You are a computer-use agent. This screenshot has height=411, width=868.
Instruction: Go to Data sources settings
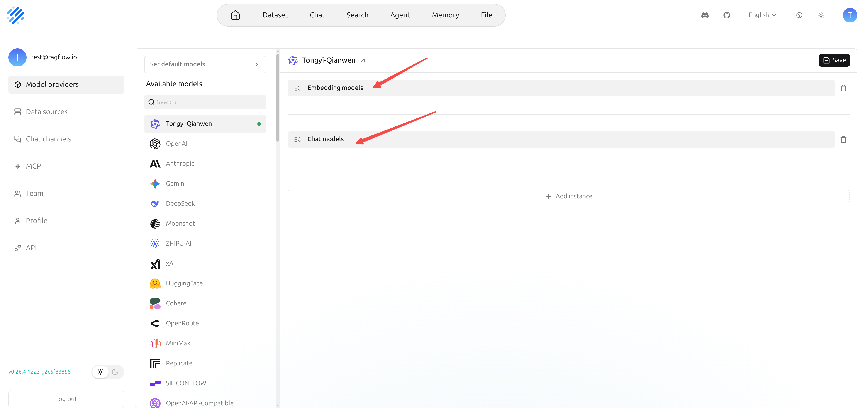[66, 112]
